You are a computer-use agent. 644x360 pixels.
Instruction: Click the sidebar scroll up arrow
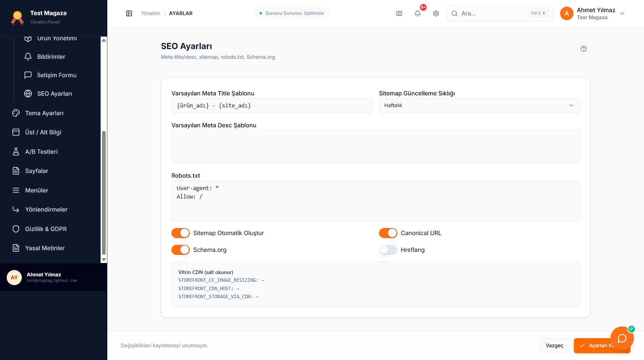[x=104, y=40]
